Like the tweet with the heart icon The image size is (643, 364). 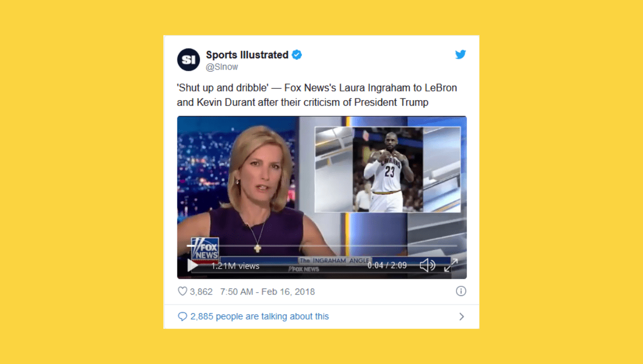click(x=182, y=291)
